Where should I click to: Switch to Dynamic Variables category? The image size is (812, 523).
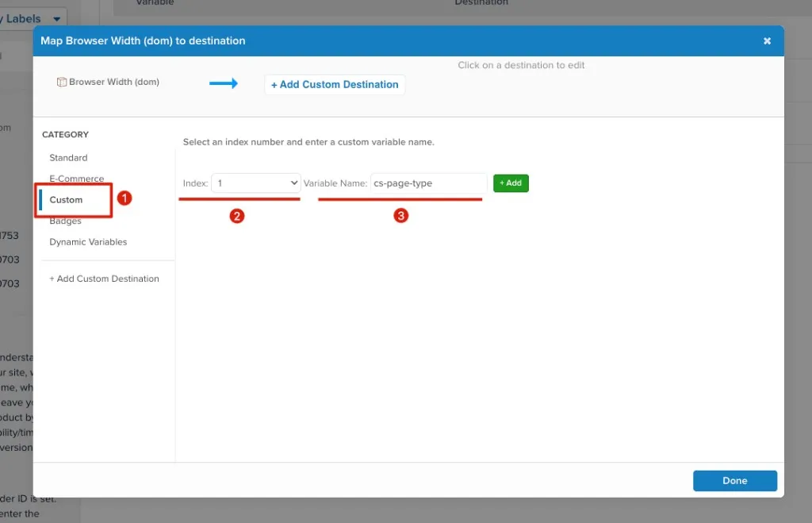pyautogui.click(x=88, y=242)
